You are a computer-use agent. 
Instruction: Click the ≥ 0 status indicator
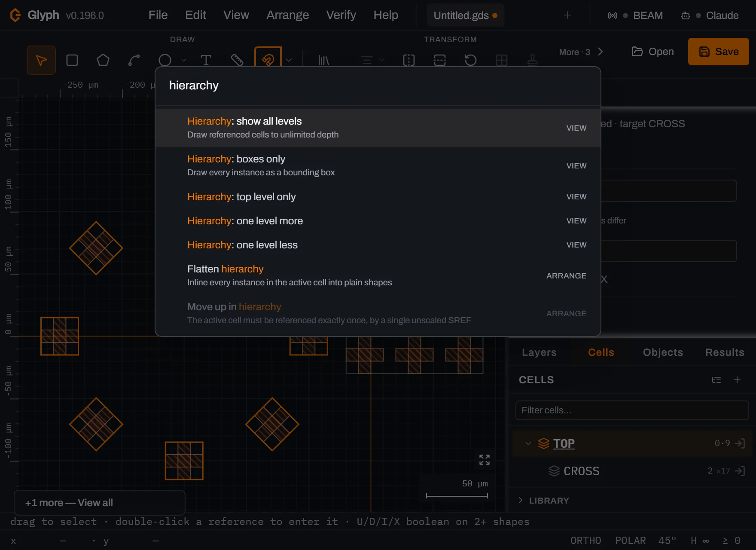coord(732,541)
